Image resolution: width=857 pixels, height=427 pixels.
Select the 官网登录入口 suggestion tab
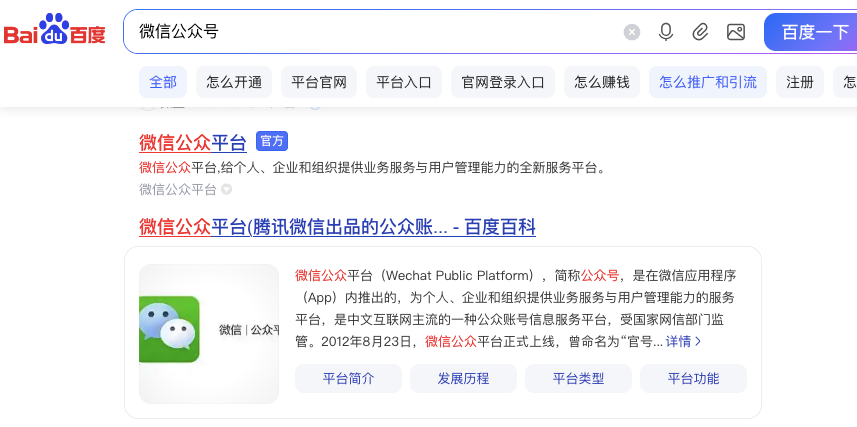click(503, 83)
